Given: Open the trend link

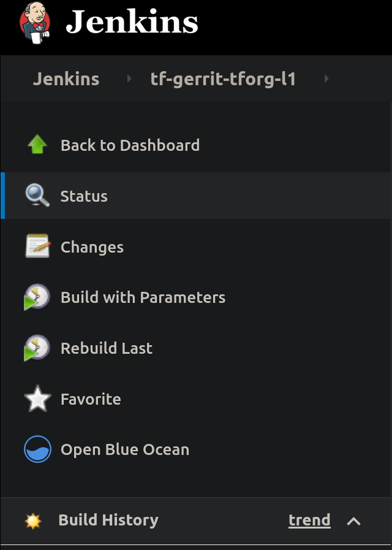Looking at the screenshot, I should coord(309,521).
